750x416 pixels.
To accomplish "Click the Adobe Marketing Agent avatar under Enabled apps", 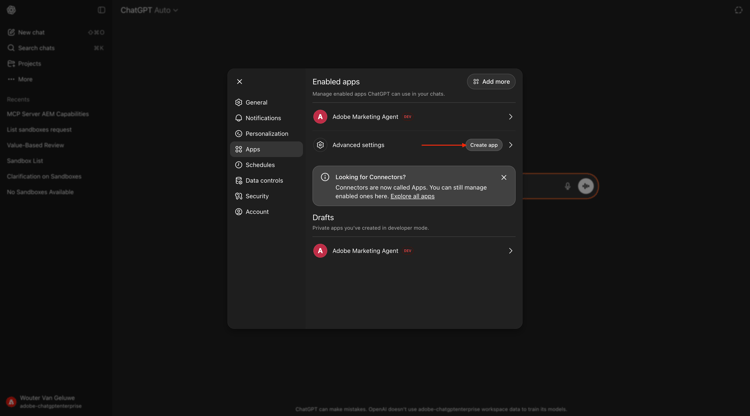I will [320, 117].
